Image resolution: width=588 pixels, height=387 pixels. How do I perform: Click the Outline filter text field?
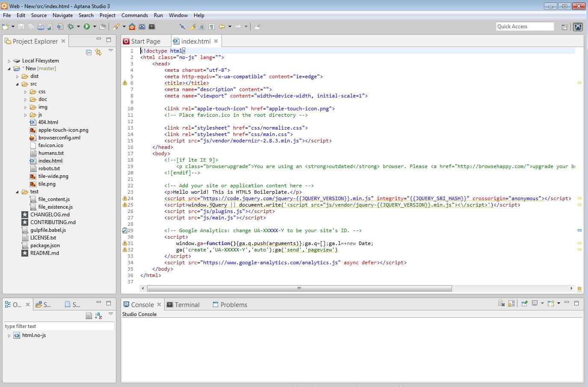click(59, 326)
